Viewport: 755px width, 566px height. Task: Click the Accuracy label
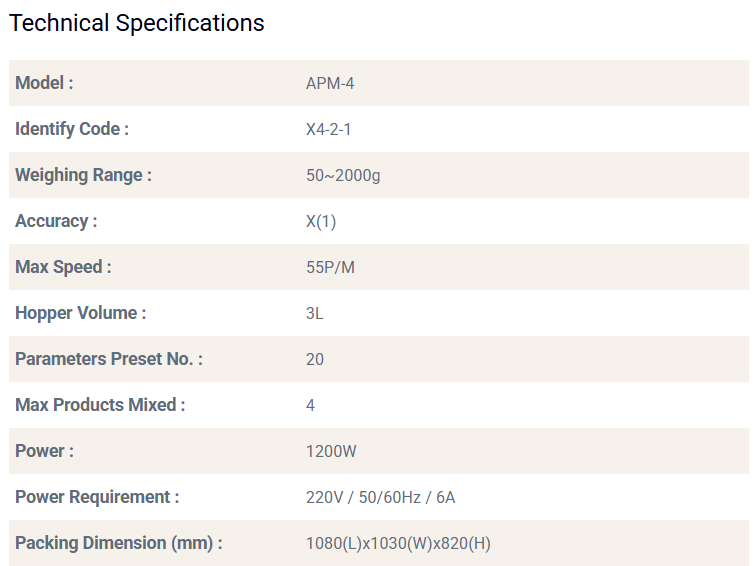tap(56, 221)
